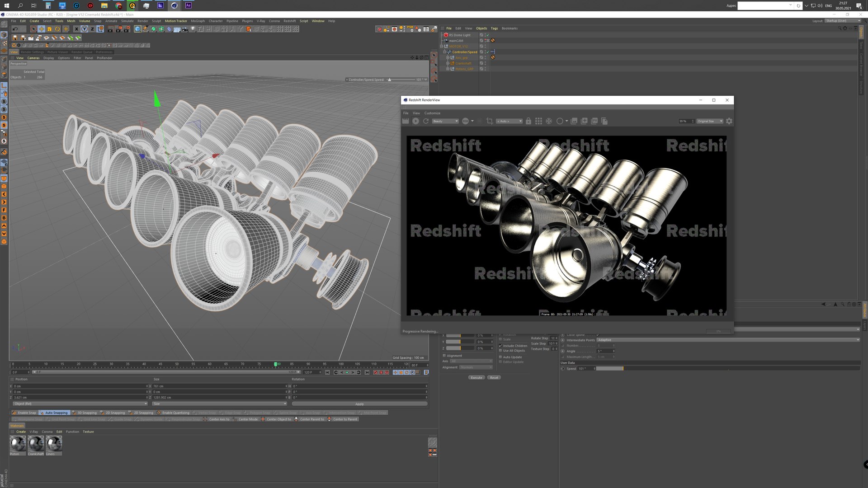868x488 pixels.
Task: Adjust the User Data Speed slider
Action: tap(727, 369)
